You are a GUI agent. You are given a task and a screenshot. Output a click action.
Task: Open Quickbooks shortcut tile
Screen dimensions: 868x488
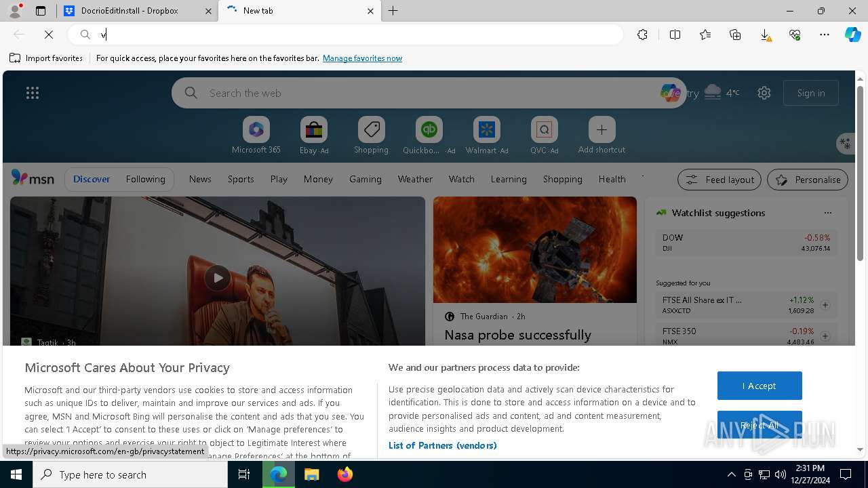click(x=429, y=136)
